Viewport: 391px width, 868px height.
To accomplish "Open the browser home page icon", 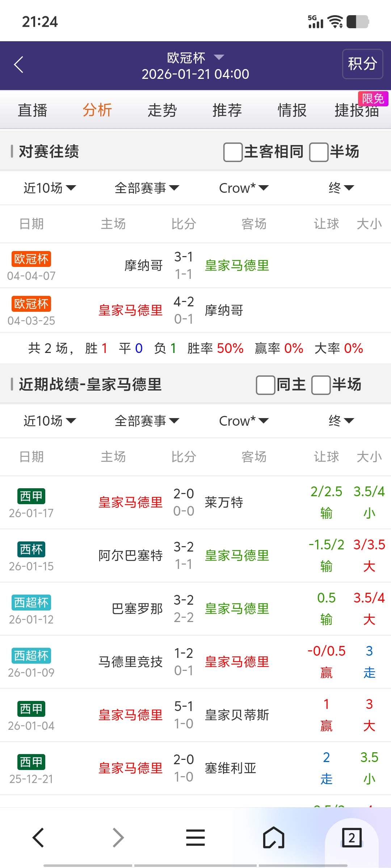I will tap(273, 837).
